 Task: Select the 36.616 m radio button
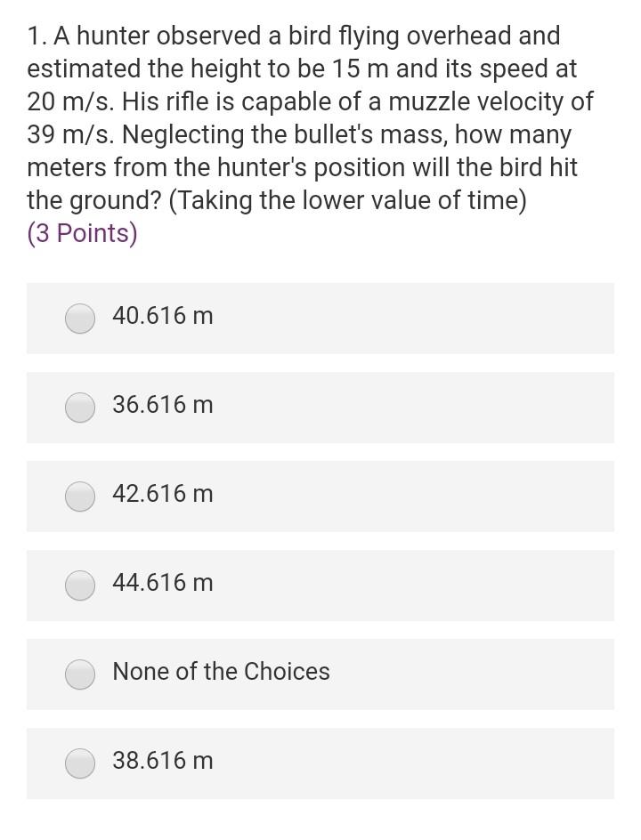[80, 408]
